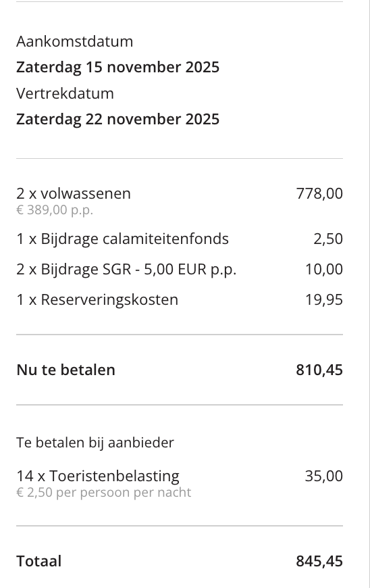Click the Reserveringskosten line item

click(x=97, y=299)
